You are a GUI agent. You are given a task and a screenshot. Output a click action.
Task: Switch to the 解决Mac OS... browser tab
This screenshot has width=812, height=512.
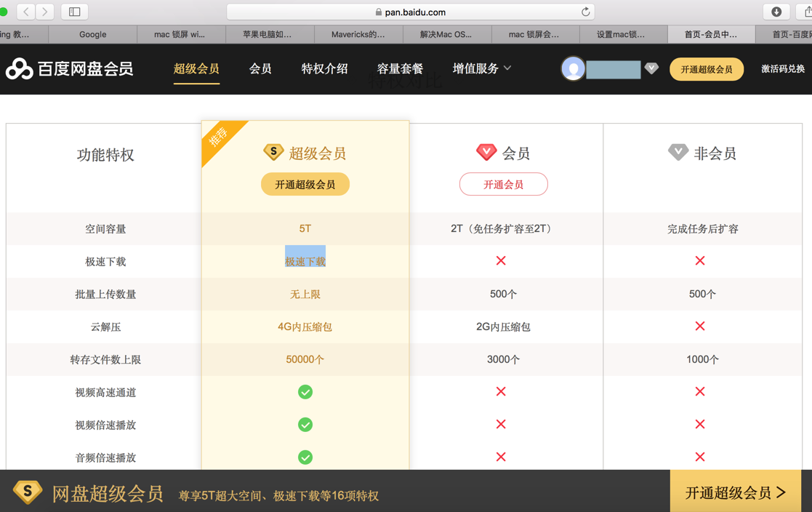pos(447,34)
